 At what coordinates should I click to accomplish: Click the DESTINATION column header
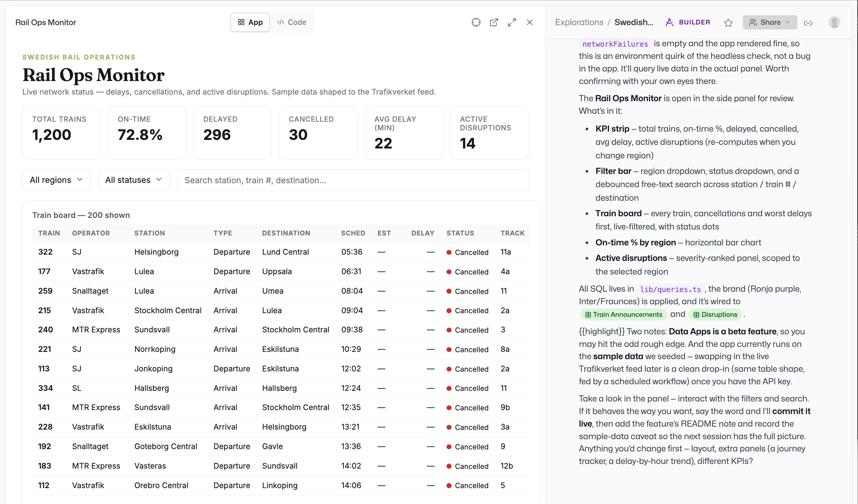(286, 233)
